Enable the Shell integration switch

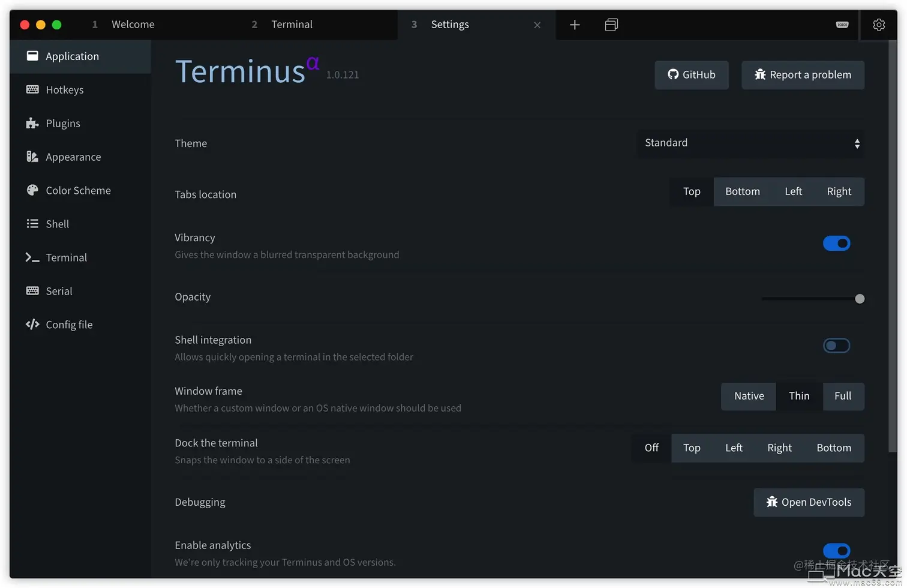[x=836, y=346]
